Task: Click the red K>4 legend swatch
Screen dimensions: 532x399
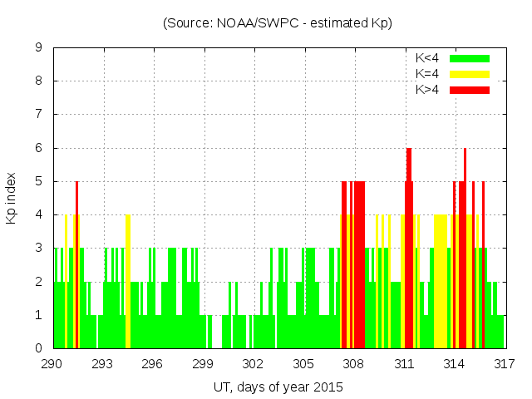Action: pyautogui.click(x=470, y=90)
